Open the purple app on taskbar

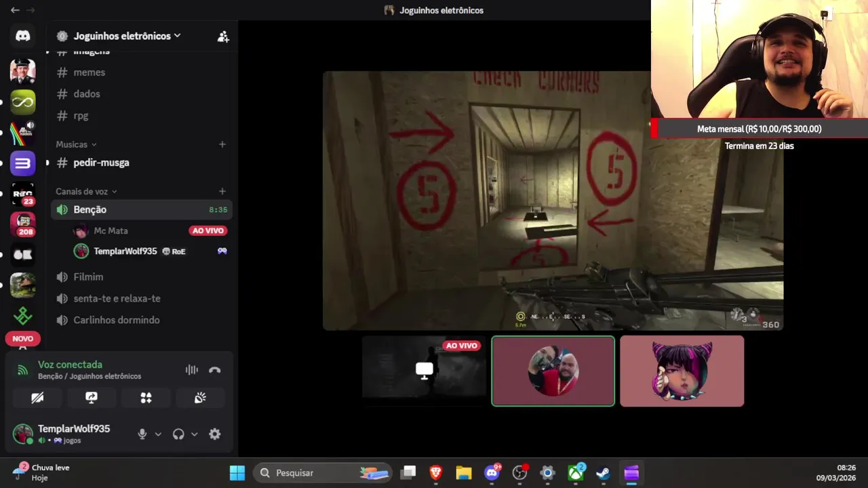click(x=631, y=473)
